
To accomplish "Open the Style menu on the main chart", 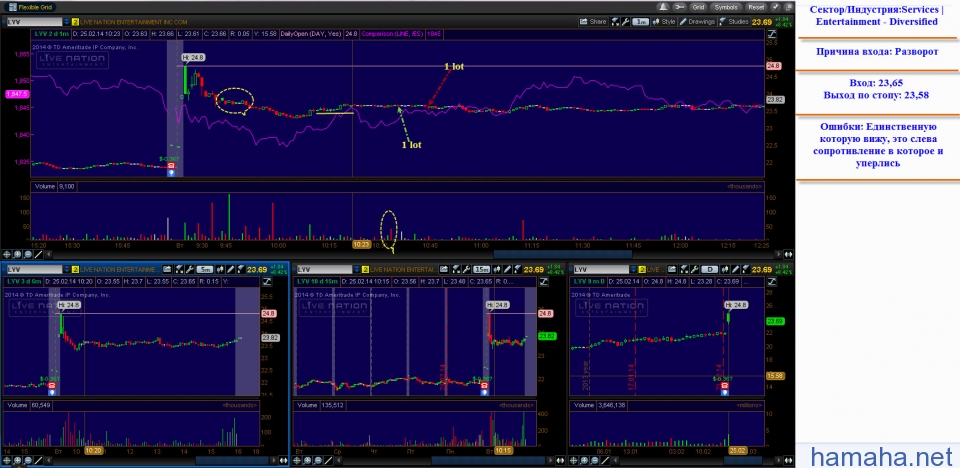I will coord(664,21).
